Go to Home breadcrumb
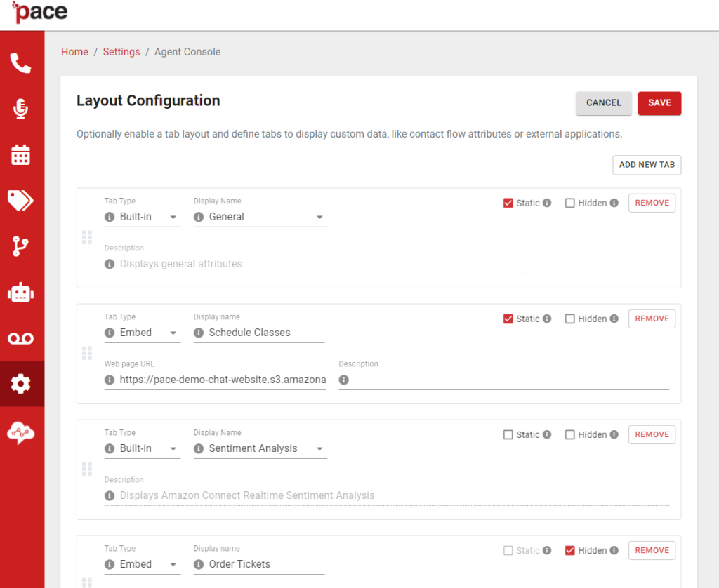The image size is (719, 588). pyautogui.click(x=74, y=52)
